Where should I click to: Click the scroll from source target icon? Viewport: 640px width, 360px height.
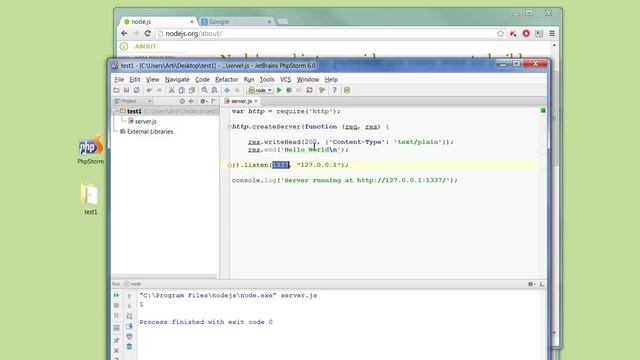coord(182,101)
